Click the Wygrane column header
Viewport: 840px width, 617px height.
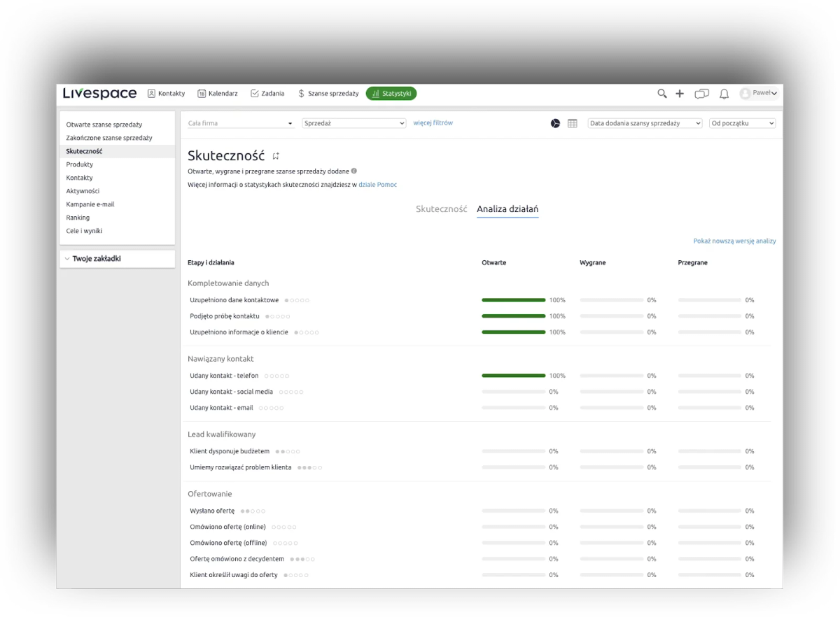tap(593, 263)
